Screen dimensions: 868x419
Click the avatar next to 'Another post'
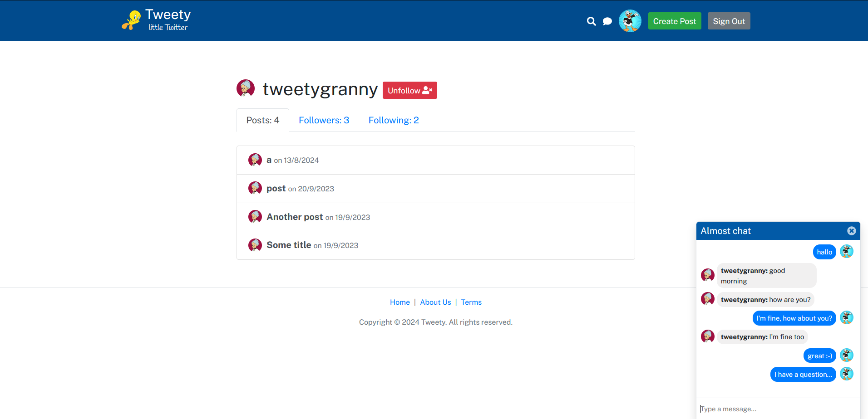(255, 216)
